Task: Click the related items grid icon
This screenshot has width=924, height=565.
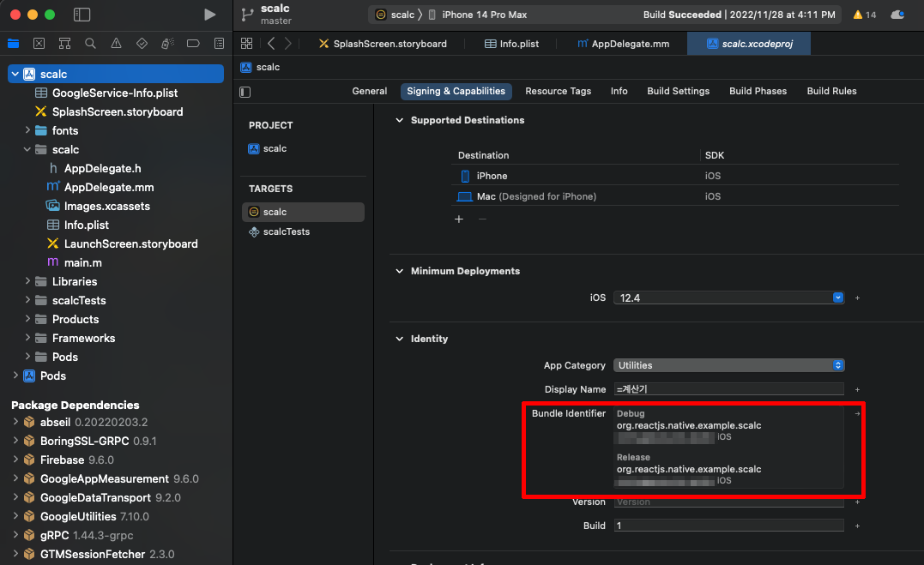Action: (x=247, y=44)
